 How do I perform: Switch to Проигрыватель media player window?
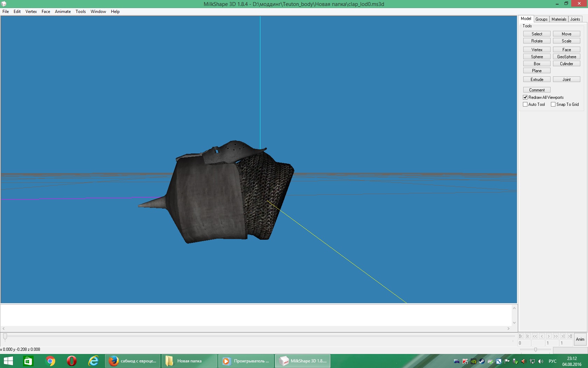(x=246, y=361)
